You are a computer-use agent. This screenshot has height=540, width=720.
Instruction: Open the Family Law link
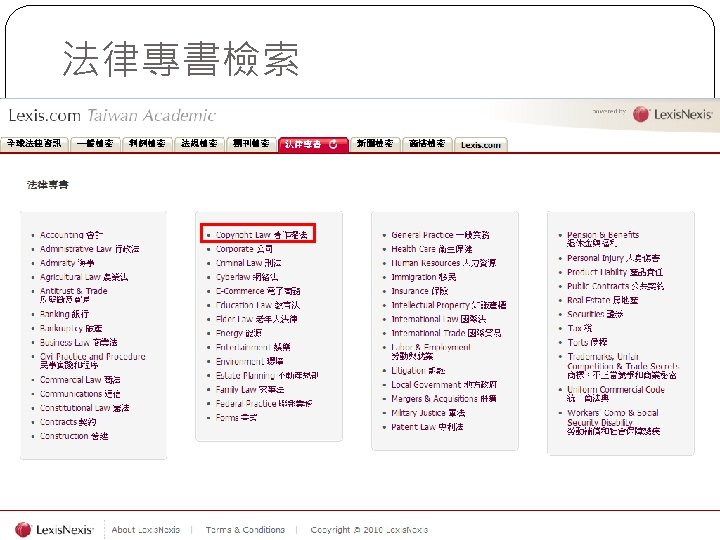coord(250,389)
